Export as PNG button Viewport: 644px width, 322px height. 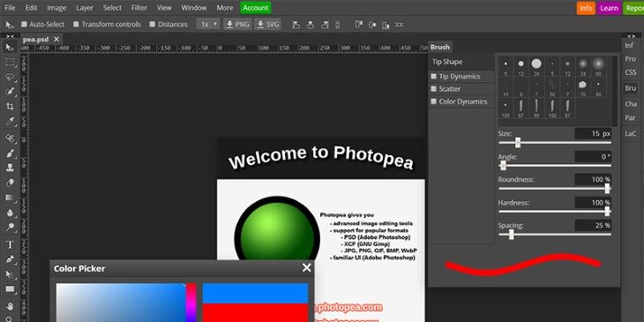coord(238,24)
